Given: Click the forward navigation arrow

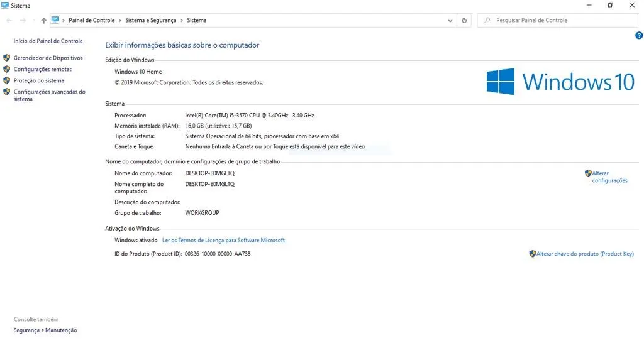Looking at the screenshot, I should tap(23, 21).
